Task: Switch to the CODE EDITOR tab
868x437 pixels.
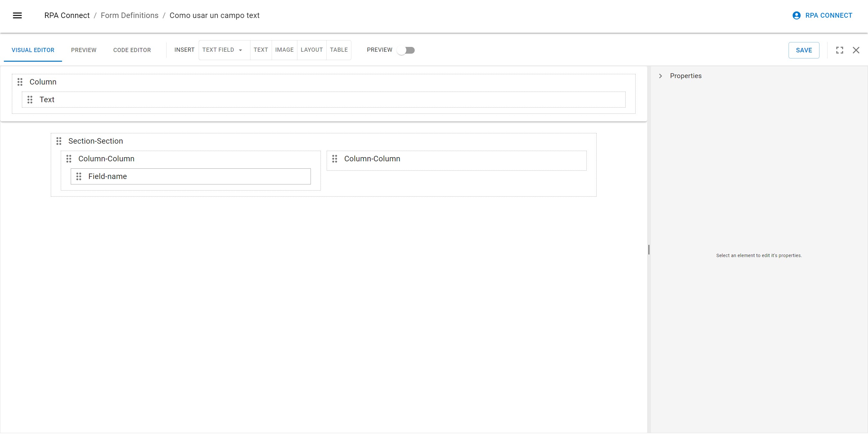Action: [x=132, y=50]
